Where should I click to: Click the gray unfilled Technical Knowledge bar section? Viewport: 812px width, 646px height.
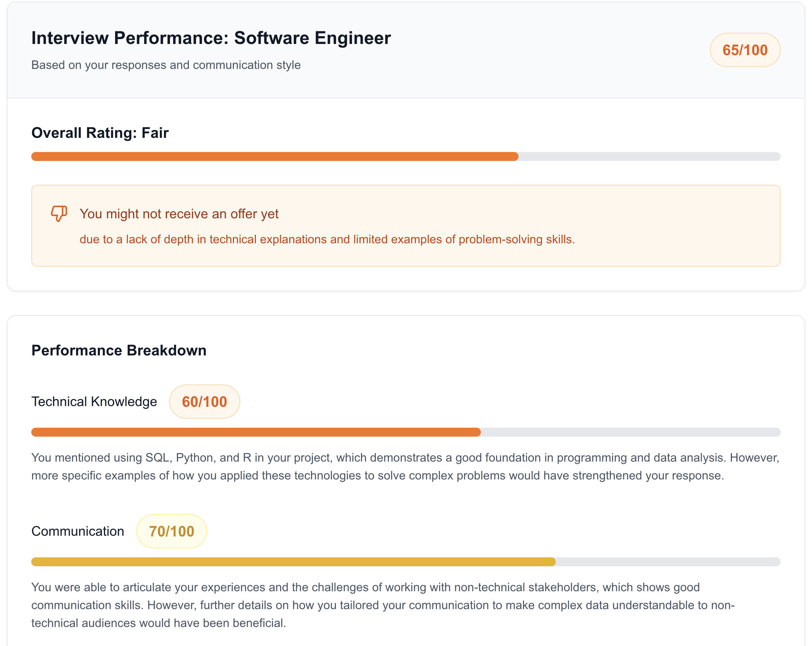630,432
